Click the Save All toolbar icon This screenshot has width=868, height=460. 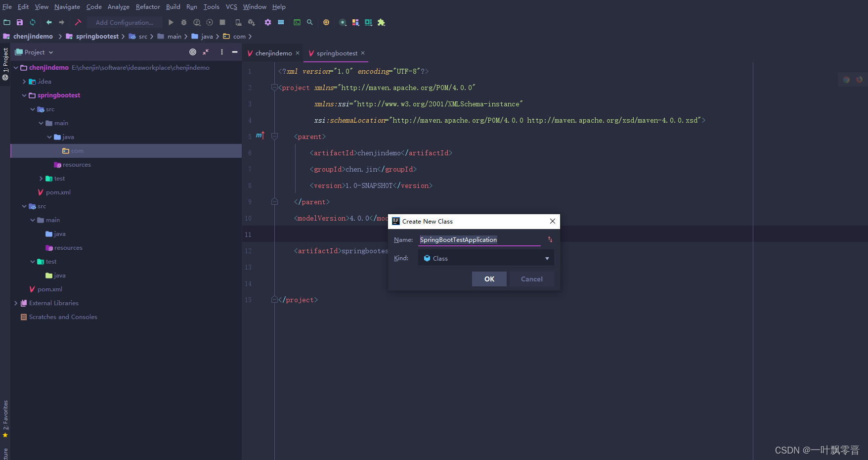(x=20, y=22)
